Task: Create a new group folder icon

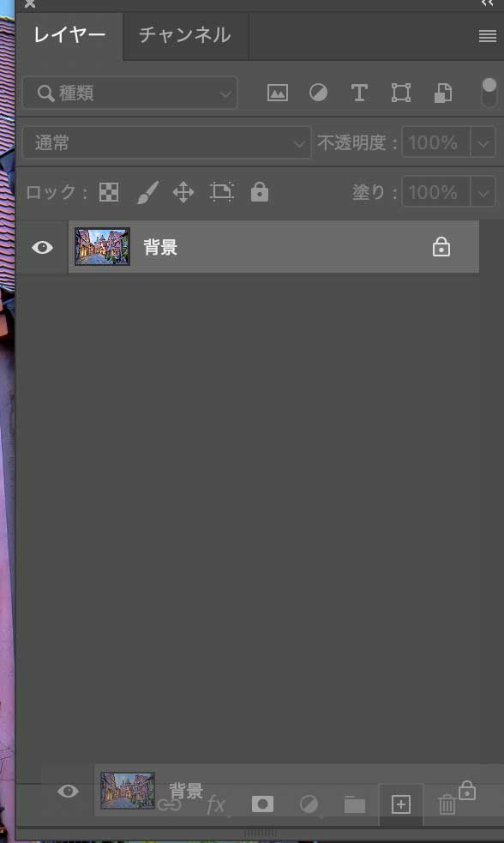Action: pos(355,804)
